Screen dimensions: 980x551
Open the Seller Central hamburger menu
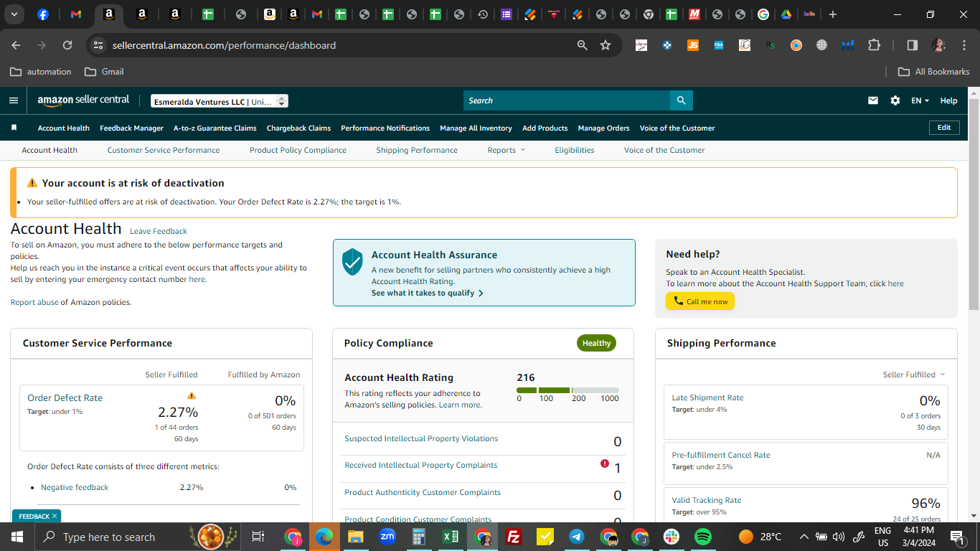(x=14, y=100)
